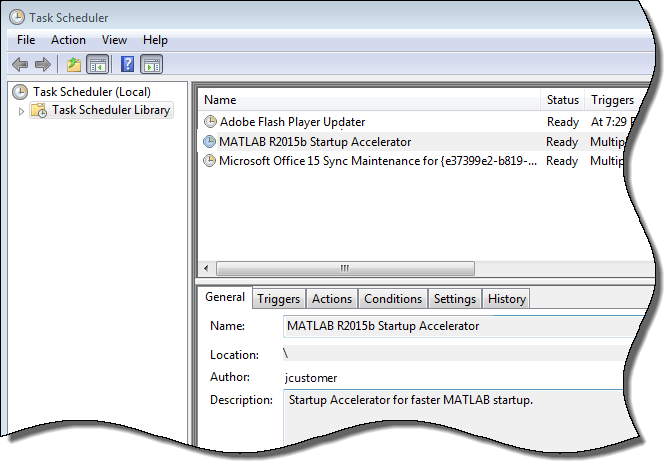Sort tasks by the Name column header
Viewport: 672px width, 469px height.
tap(369, 100)
